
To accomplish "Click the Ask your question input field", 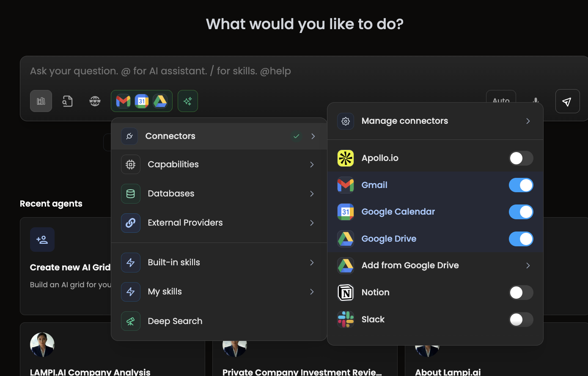I will tap(304, 71).
